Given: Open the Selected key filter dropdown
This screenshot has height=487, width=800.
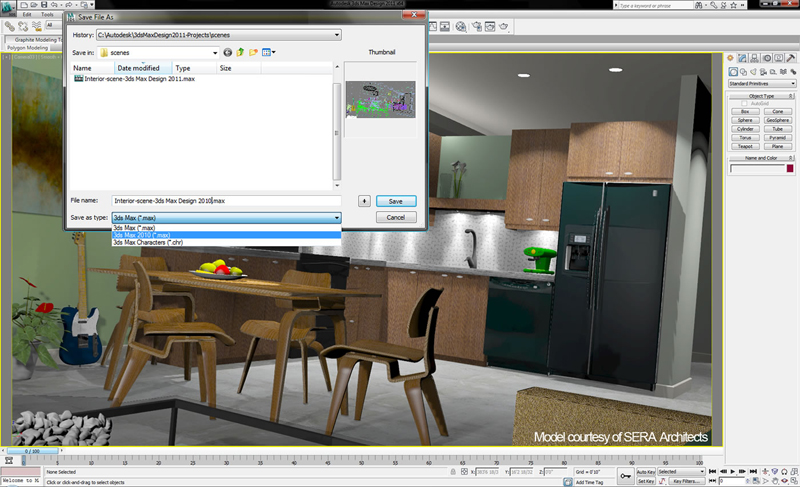Looking at the screenshot, I should point(681,472).
